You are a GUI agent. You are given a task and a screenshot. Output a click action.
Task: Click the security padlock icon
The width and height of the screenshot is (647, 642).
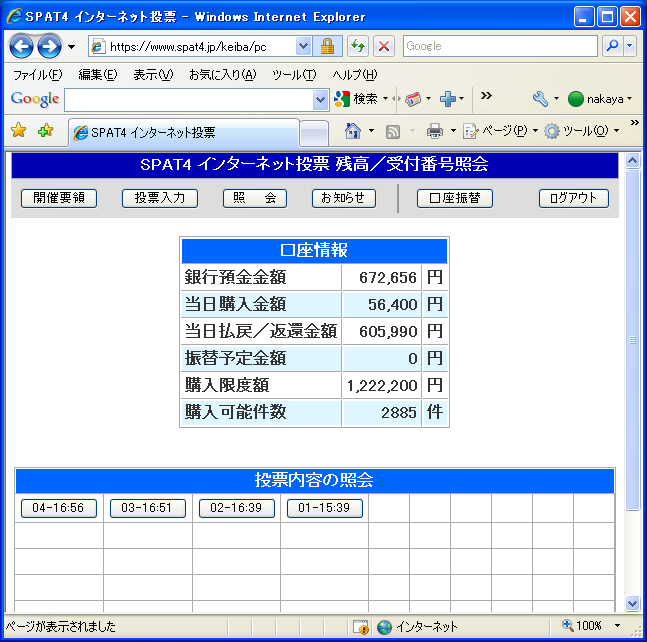(x=327, y=46)
